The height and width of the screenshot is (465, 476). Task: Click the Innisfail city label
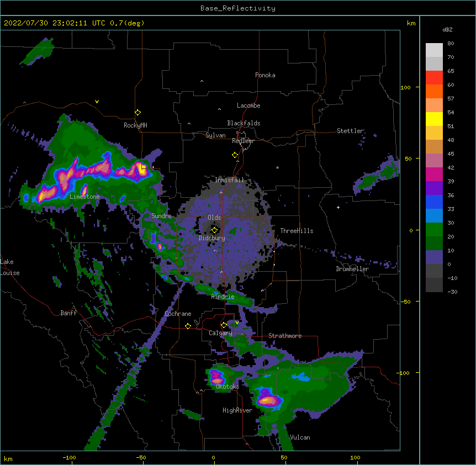tap(230, 180)
